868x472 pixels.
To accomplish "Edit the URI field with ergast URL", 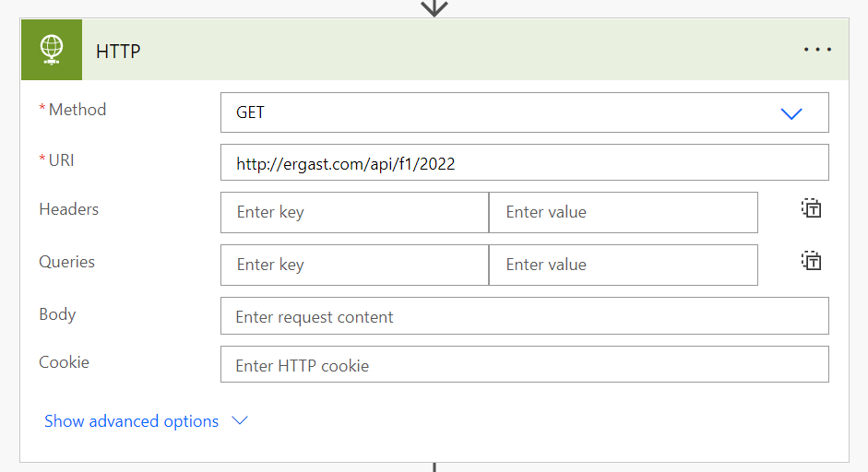I will tap(524, 163).
